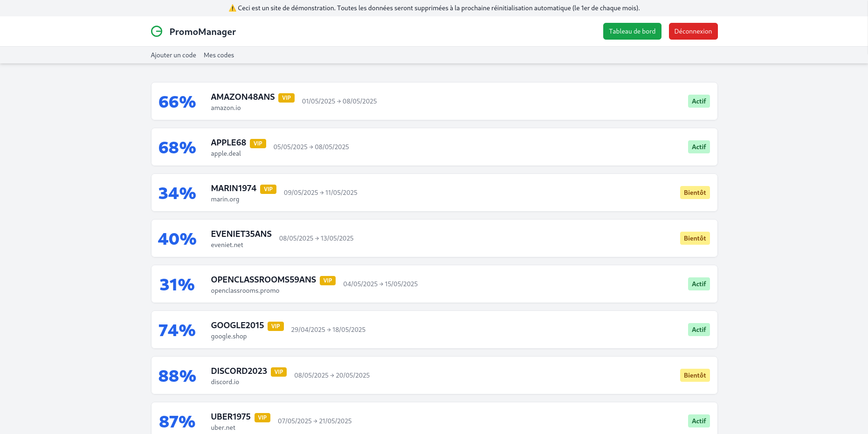Go to Mes codes page
Image resolution: width=868 pixels, height=434 pixels.
219,55
